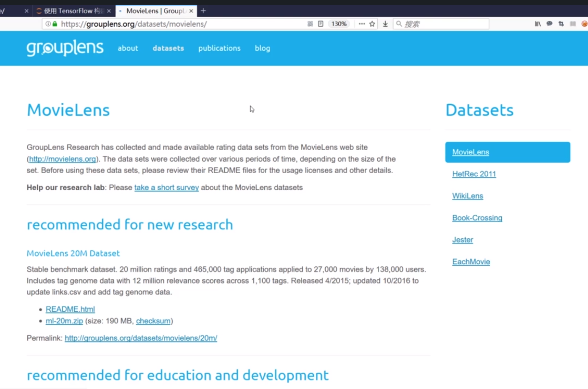
Task: Select Book-Crossing in Datasets sidebar
Action: (477, 218)
